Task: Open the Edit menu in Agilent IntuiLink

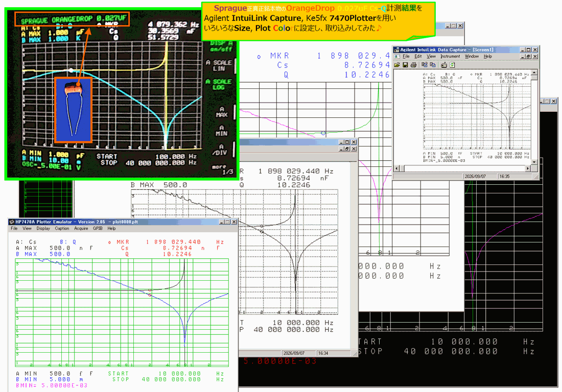Action: point(418,57)
